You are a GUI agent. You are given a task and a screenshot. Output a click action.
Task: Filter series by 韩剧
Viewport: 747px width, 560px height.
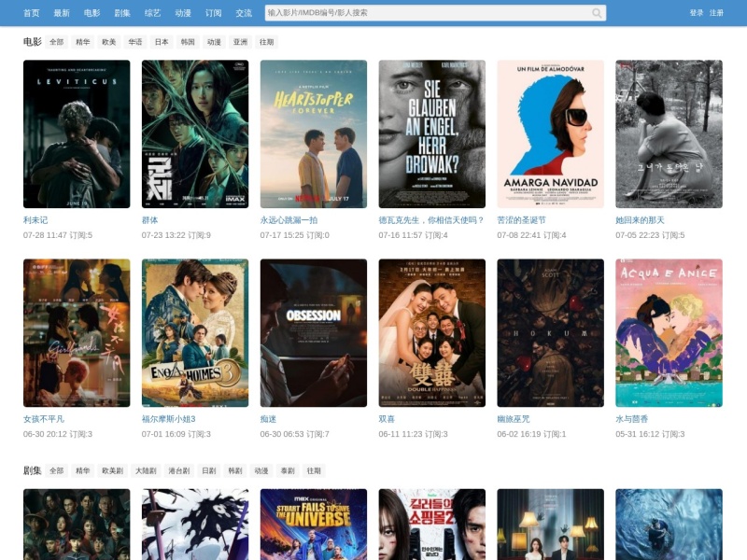pos(235,470)
